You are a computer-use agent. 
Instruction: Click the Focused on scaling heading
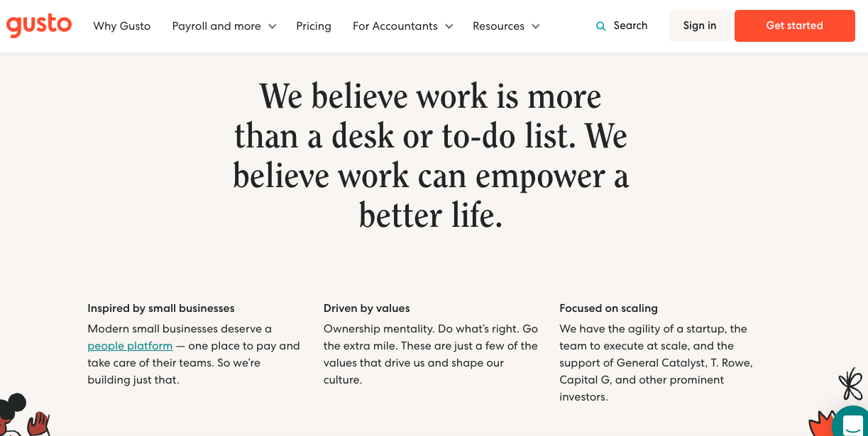[608, 308]
